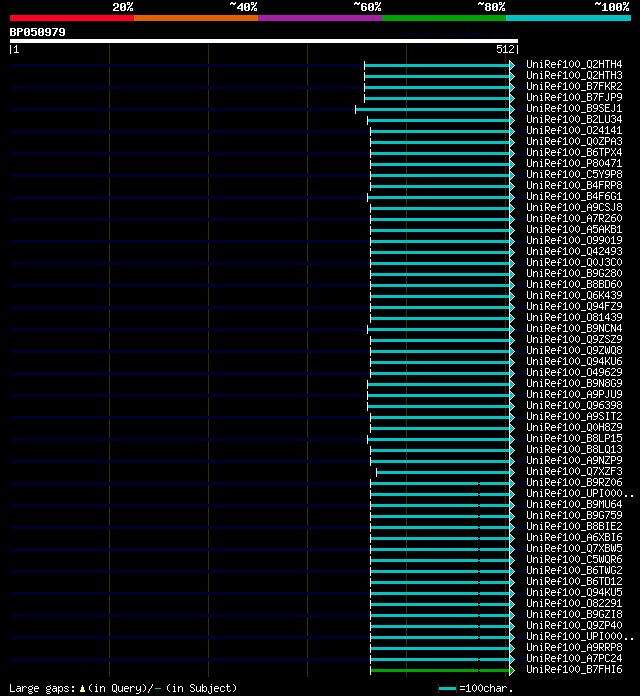The width and height of the screenshot is (640, 696).
Task: Select the UniRef100_O24141 entry
Action: [x=574, y=130]
